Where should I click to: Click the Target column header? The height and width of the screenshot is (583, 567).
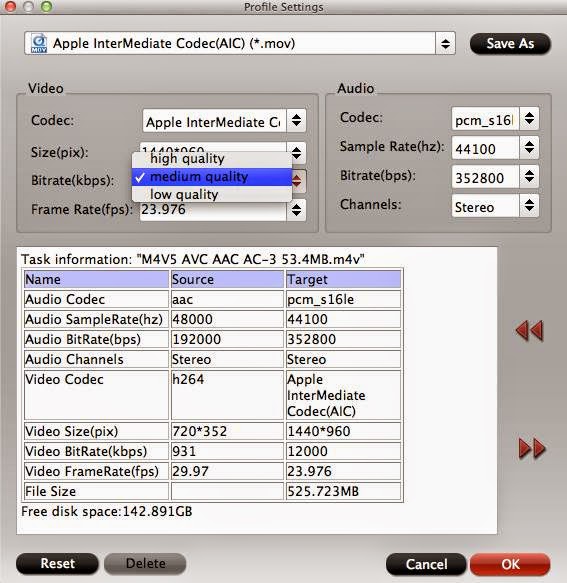pos(343,279)
